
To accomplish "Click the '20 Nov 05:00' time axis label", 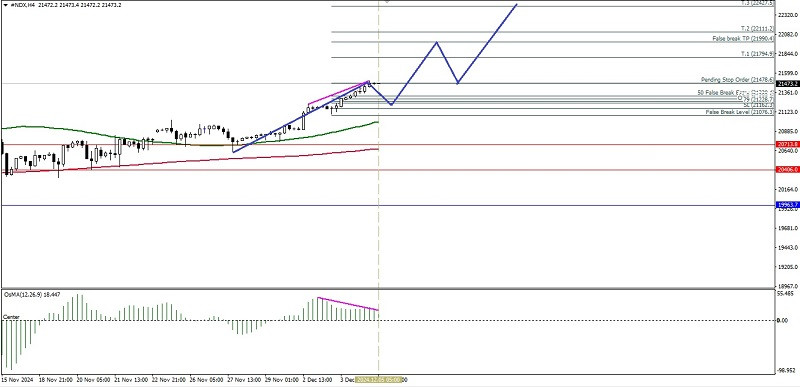I will (x=93, y=380).
